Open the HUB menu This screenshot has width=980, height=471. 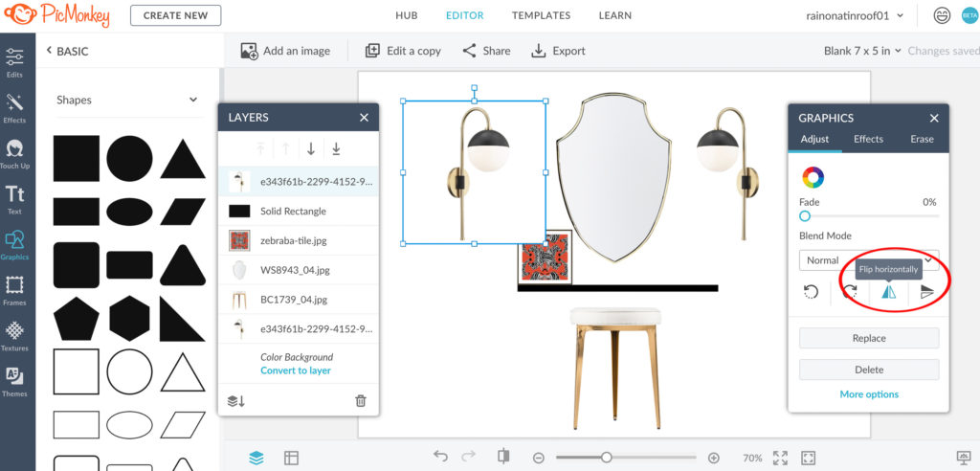406,15
